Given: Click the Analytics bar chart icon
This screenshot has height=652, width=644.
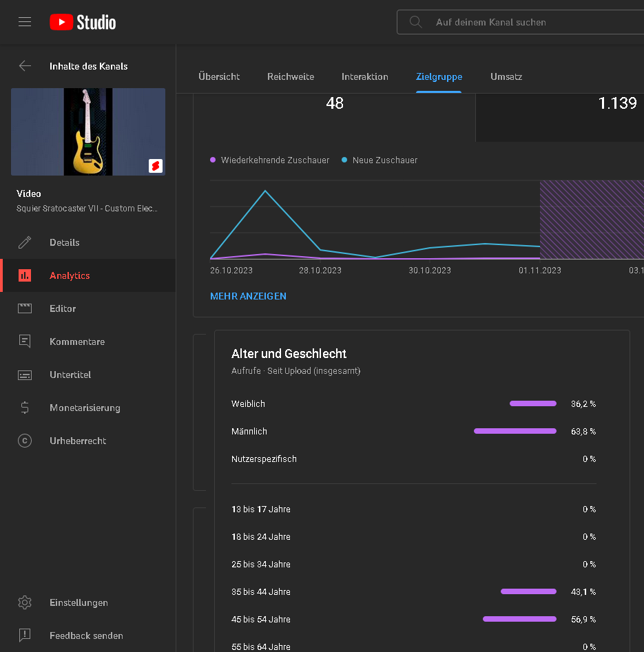Looking at the screenshot, I should tap(25, 275).
